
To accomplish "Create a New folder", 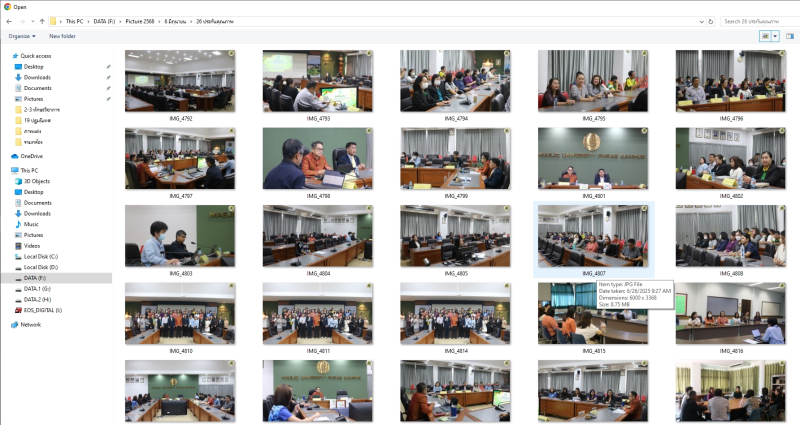I will [x=62, y=36].
